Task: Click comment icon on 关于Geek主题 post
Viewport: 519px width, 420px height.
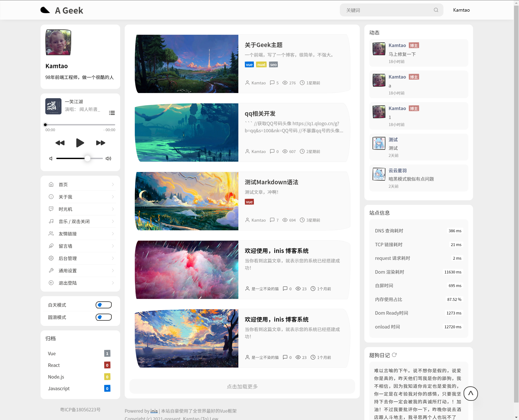Action: 272,83
